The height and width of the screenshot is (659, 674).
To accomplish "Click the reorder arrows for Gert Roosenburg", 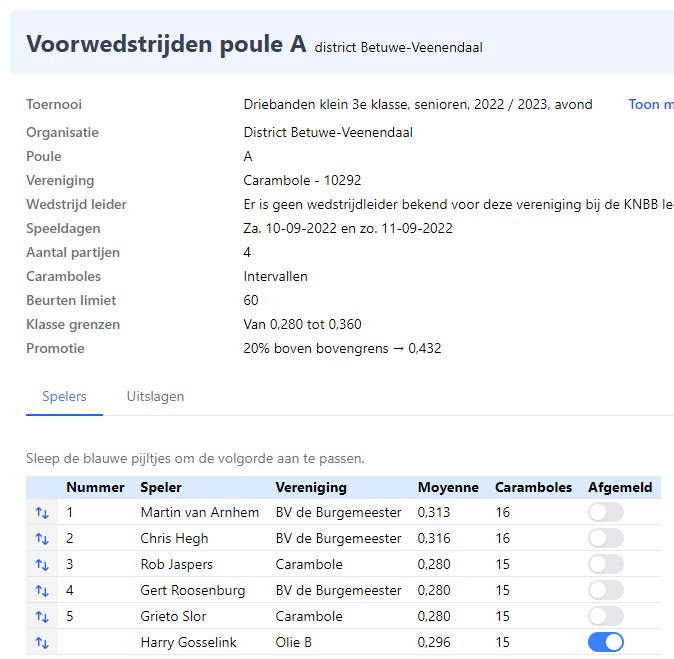I will tap(42, 591).
